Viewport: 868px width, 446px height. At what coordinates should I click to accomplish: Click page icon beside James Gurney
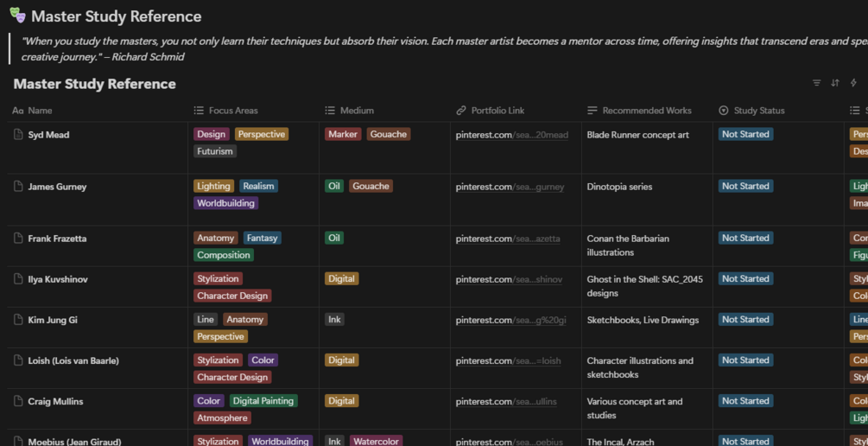(x=18, y=186)
